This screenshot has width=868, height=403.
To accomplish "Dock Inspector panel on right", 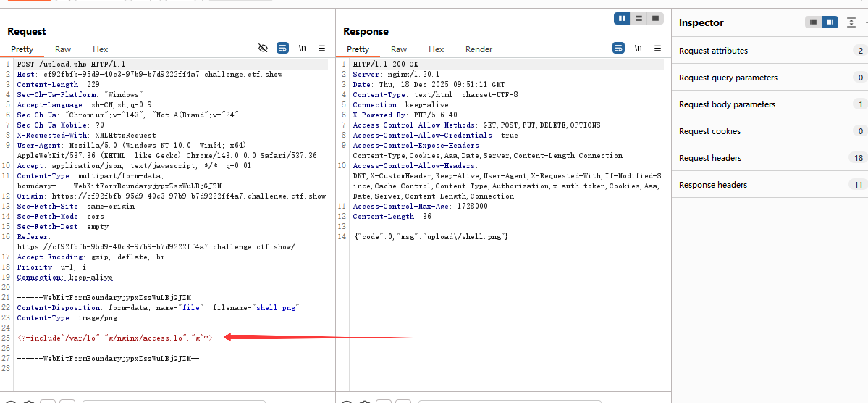I will pyautogui.click(x=830, y=22).
